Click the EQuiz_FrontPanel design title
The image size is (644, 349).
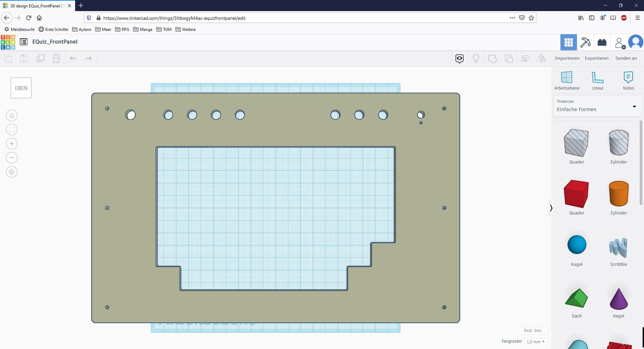55,42
